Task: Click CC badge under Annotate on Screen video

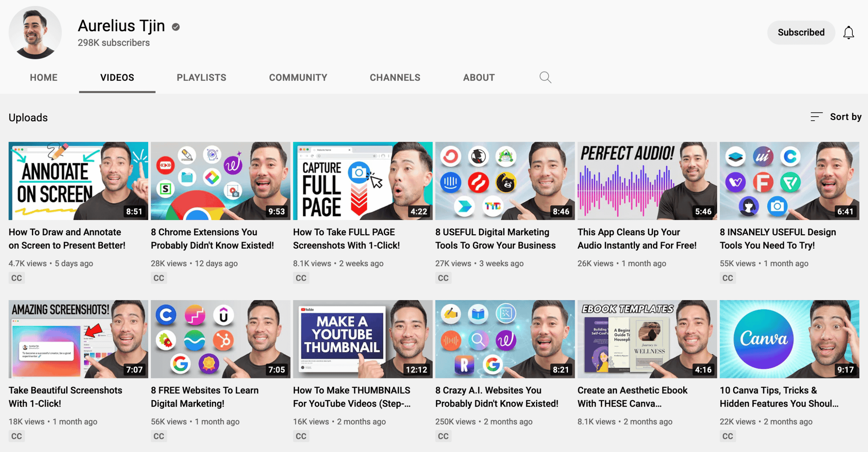Action: click(x=17, y=278)
